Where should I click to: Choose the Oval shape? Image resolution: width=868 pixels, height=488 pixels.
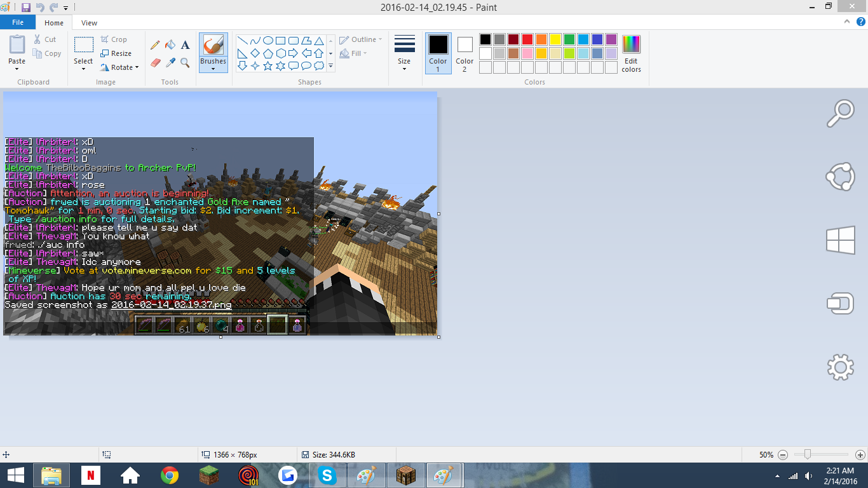268,40
